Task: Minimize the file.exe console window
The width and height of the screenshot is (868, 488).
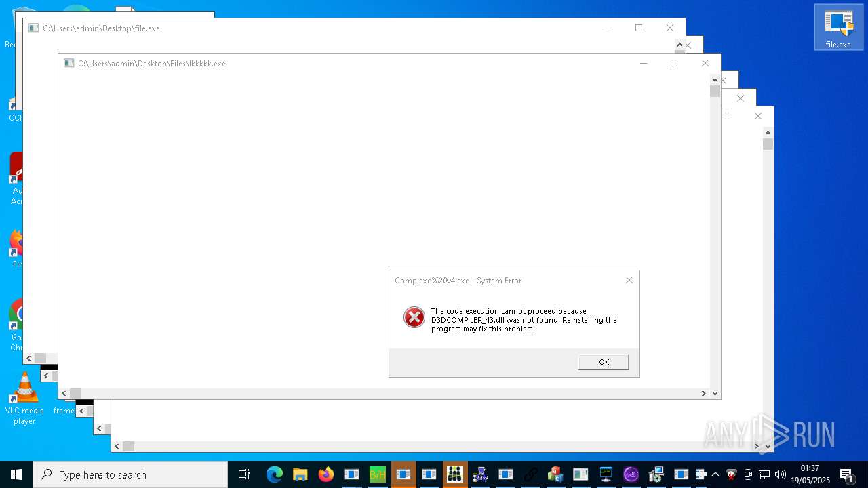Action: click(x=608, y=28)
